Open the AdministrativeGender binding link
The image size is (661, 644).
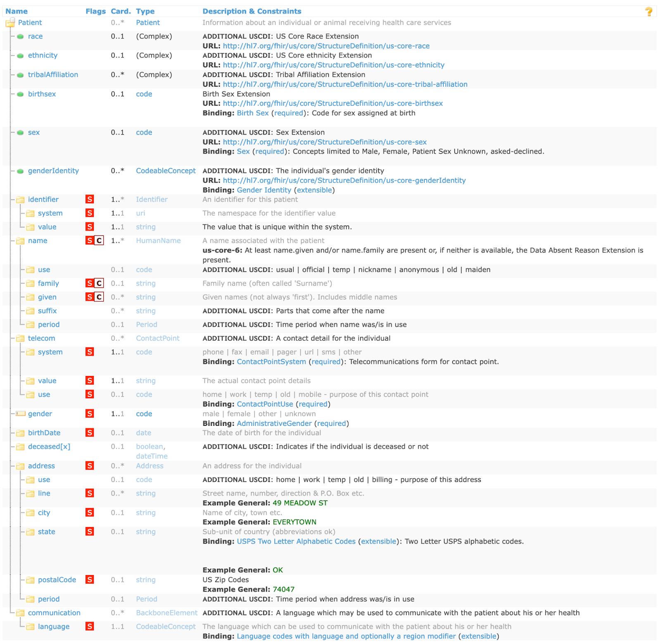point(274,423)
